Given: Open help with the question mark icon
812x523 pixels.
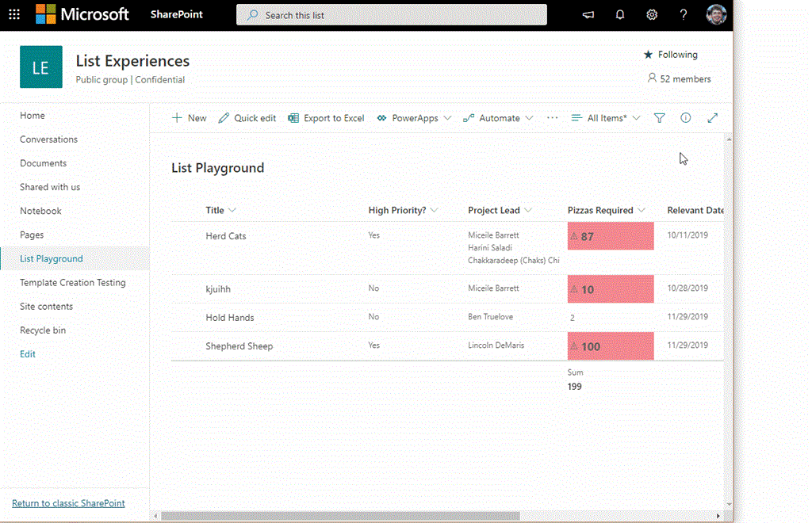Looking at the screenshot, I should point(683,14).
